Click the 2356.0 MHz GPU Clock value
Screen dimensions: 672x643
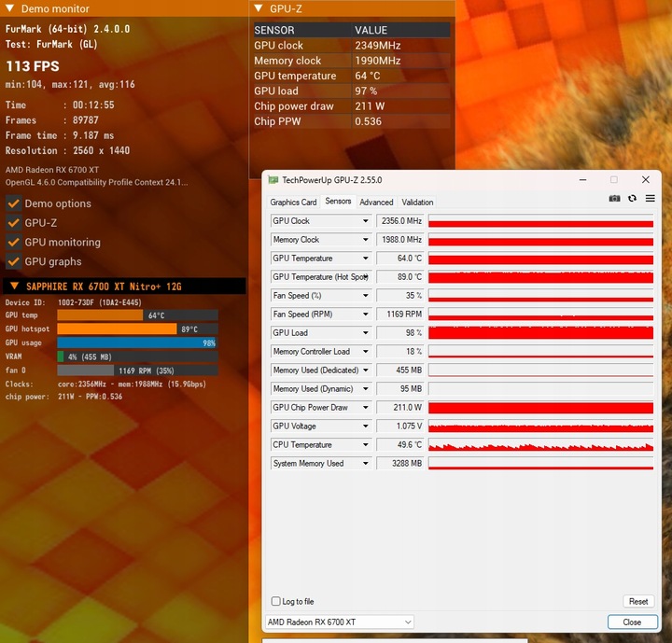click(400, 221)
